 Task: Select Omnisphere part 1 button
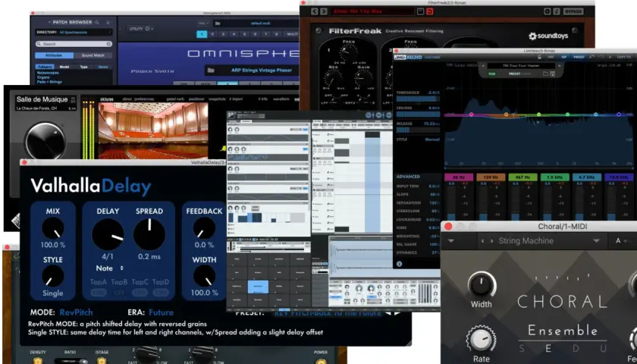click(202, 34)
